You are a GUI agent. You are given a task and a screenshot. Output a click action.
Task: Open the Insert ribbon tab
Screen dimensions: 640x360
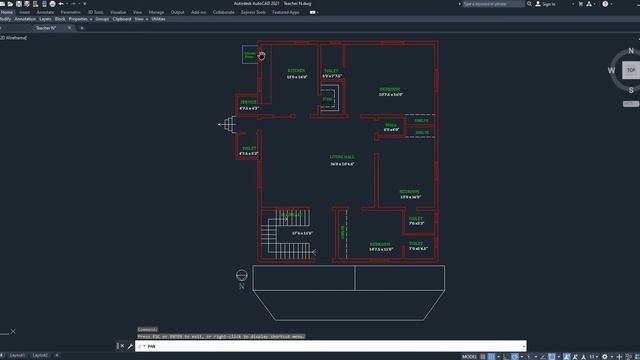24,12
